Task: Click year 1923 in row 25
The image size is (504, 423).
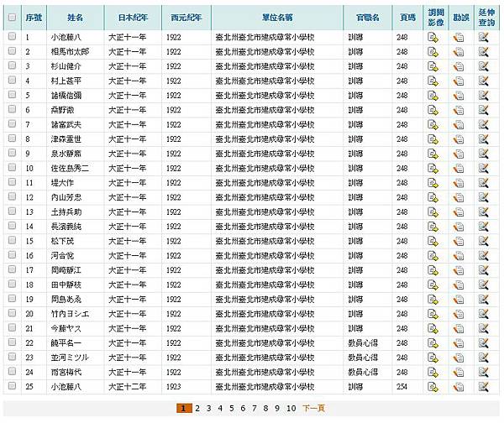Action: point(174,387)
